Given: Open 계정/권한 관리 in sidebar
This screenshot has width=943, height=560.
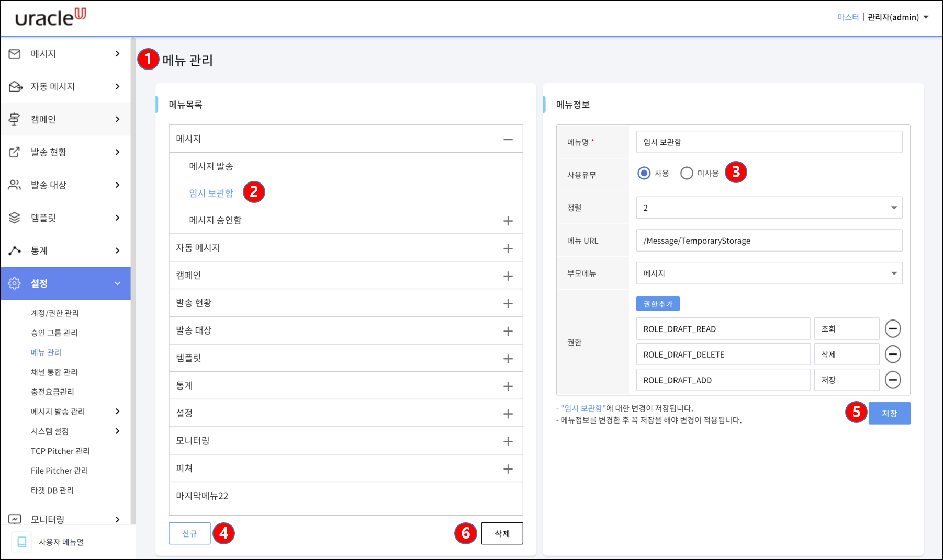Looking at the screenshot, I should point(55,313).
